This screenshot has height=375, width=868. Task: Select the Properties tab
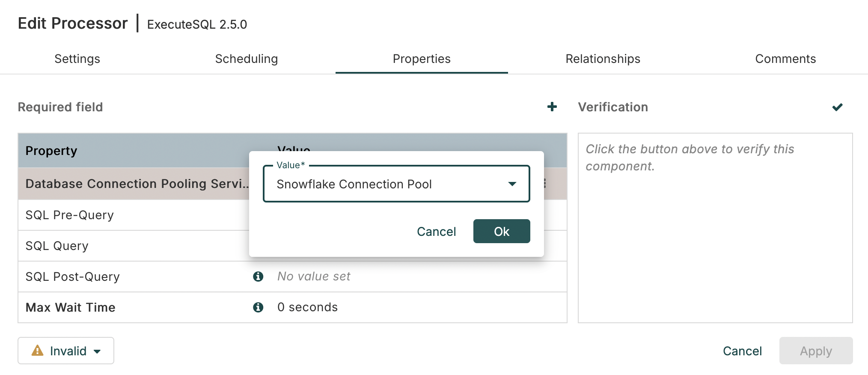(x=421, y=59)
